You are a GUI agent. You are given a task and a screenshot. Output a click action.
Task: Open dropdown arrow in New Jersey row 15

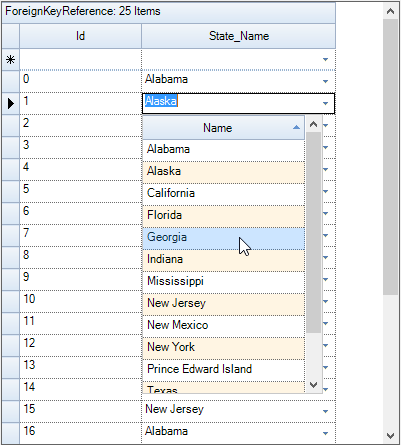[x=326, y=411]
